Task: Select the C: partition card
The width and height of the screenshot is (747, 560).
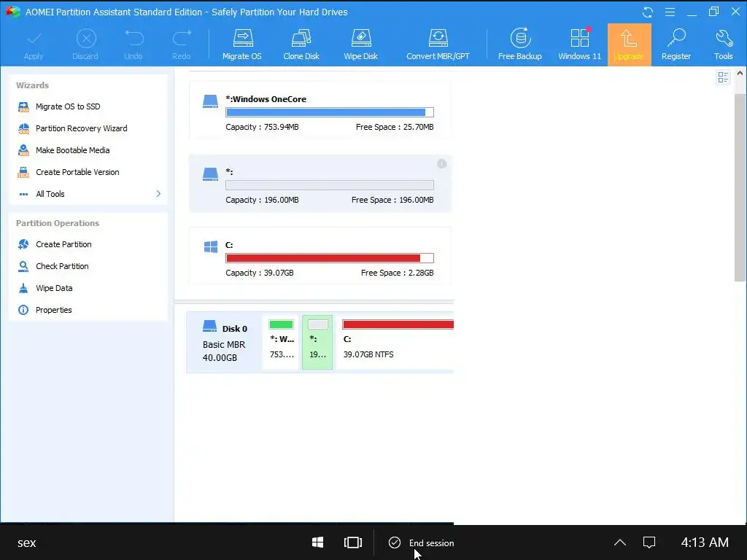Action: (x=320, y=256)
